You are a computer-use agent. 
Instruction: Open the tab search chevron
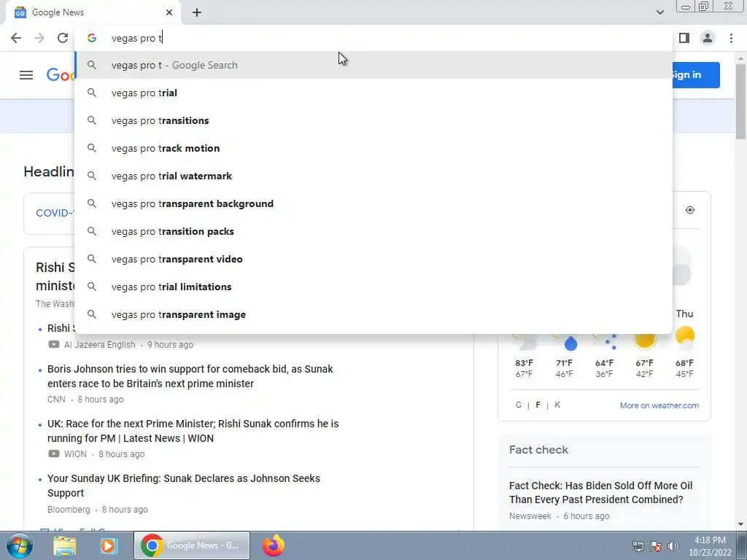click(x=659, y=12)
